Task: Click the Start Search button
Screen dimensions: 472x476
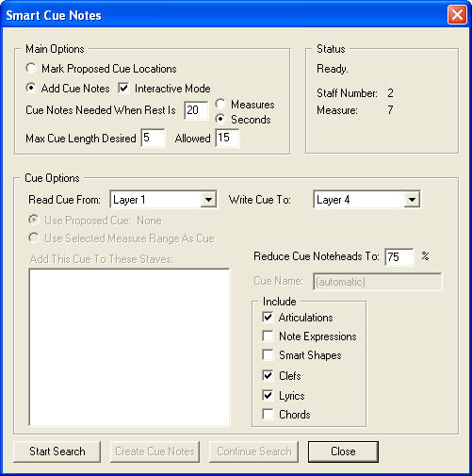Action: pos(57,451)
